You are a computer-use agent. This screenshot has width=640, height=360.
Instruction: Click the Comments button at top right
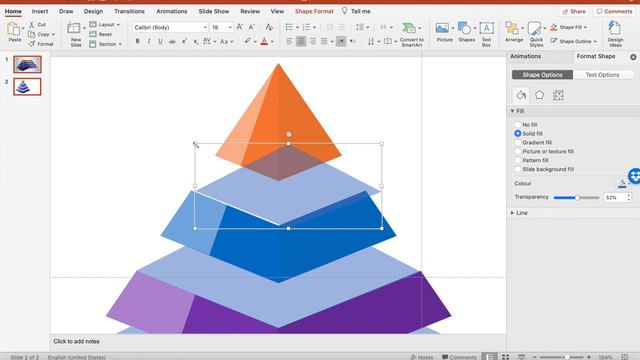tap(614, 11)
